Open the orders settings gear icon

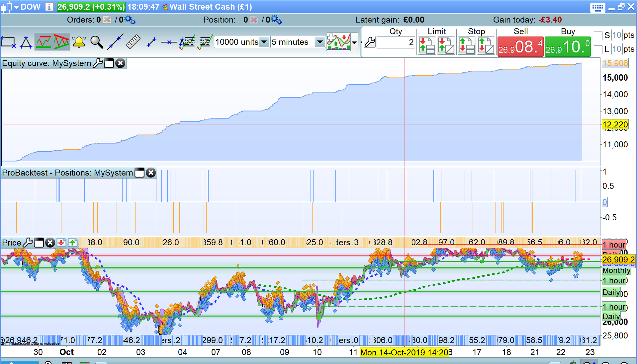click(130, 20)
